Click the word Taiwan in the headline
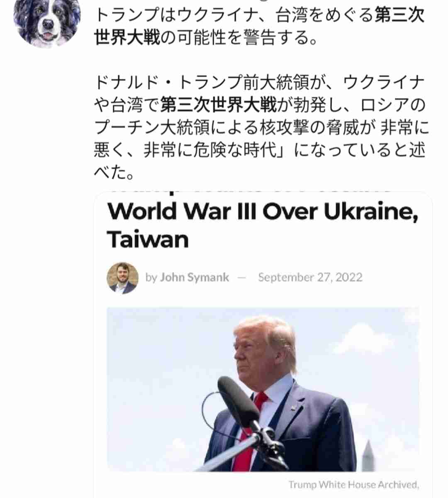Viewport: 448px width, 498px height. [148, 239]
